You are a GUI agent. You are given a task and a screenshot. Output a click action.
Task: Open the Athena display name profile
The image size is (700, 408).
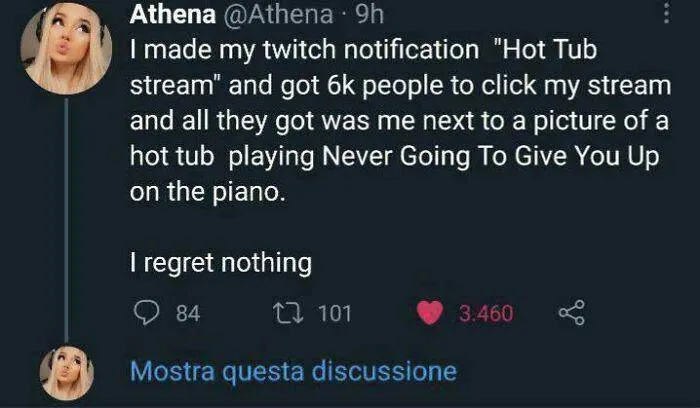173,15
